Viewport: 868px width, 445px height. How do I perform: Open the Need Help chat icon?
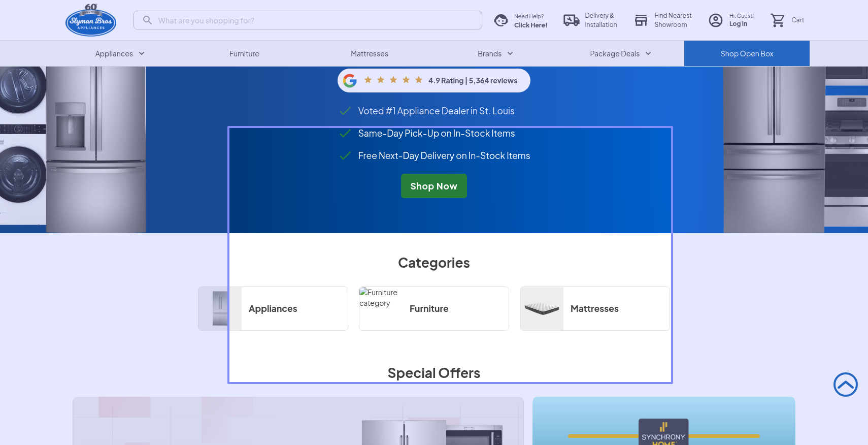[x=501, y=20]
